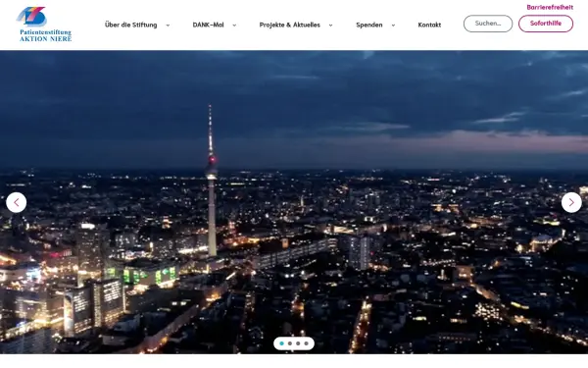
Task: Go to the Kontakt page
Action: (x=429, y=25)
